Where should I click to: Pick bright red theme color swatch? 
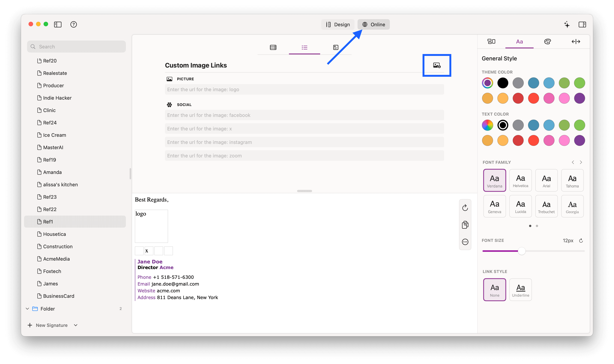pyautogui.click(x=533, y=98)
